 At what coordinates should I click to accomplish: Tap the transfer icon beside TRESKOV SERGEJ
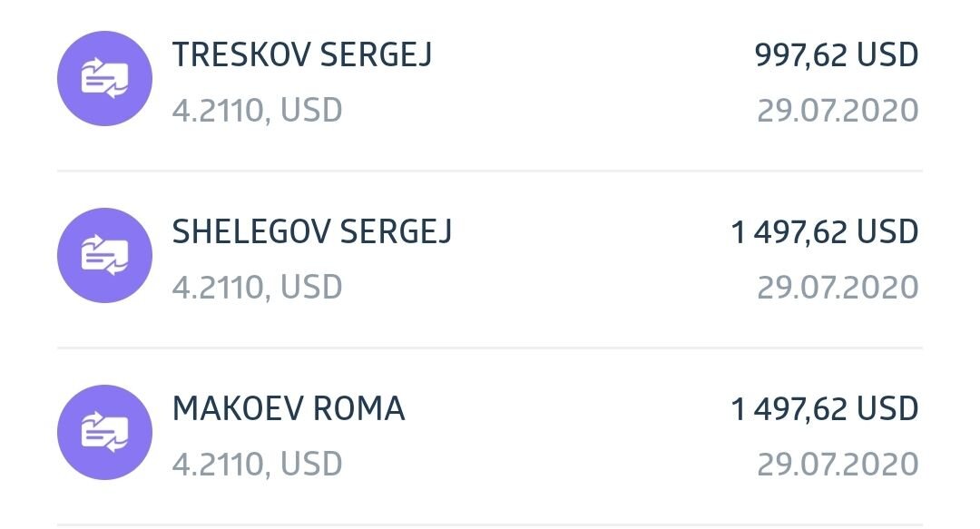coord(104,78)
